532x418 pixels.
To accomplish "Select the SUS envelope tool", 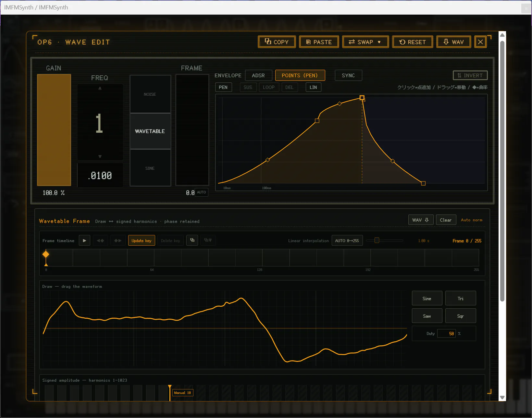I will 248,87.
